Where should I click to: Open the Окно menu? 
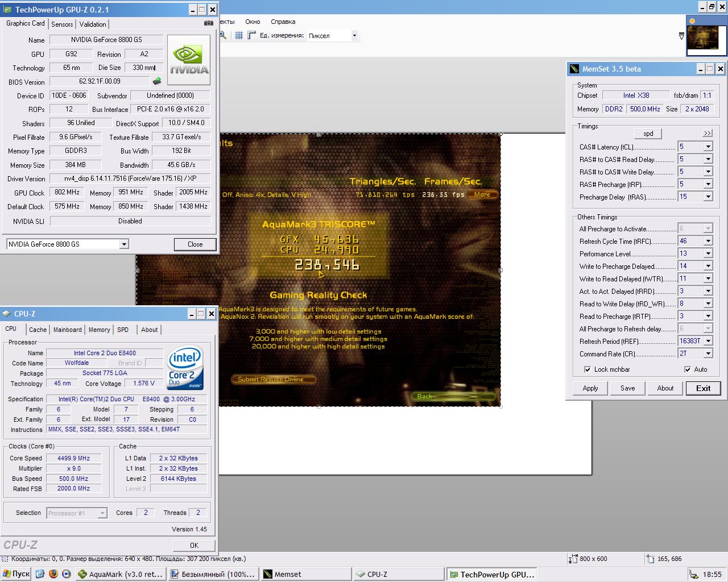tap(253, 22)
